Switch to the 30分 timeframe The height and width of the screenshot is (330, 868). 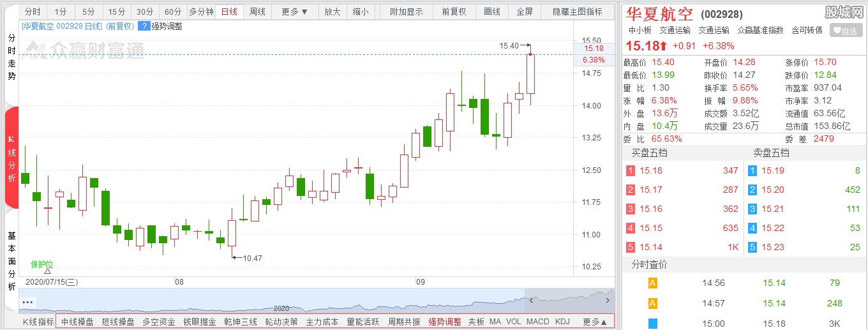coord(145,11)
